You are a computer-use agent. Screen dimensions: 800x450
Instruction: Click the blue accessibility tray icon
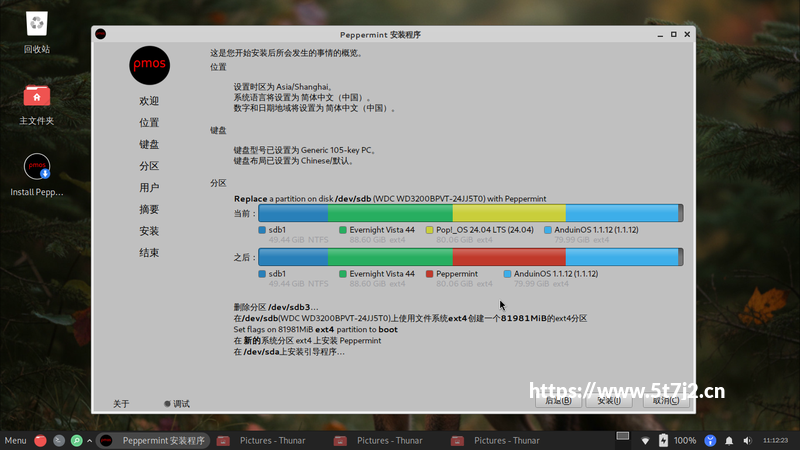point(710,440)
